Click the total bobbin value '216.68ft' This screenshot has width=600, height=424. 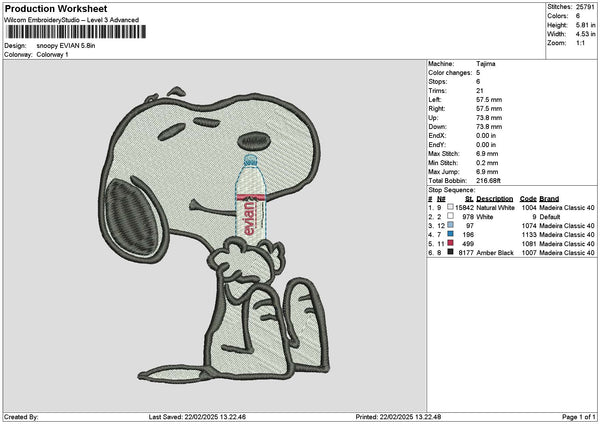[488, 181]
